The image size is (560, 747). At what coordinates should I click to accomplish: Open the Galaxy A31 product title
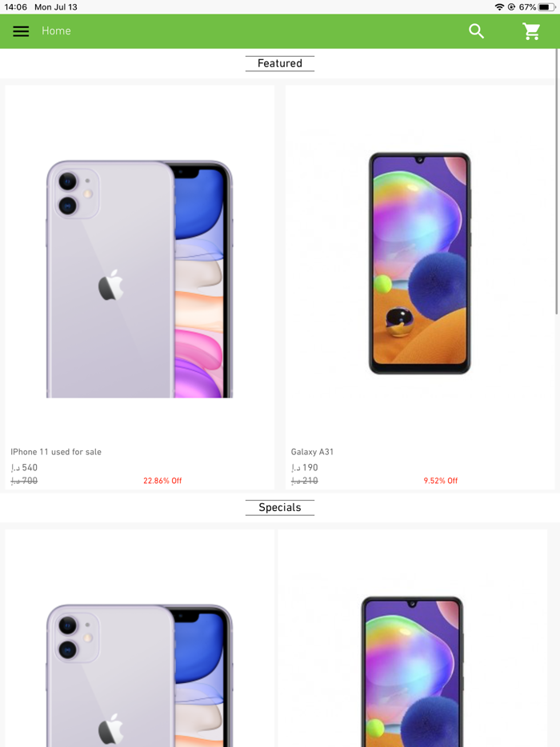[x=312, y=452]
